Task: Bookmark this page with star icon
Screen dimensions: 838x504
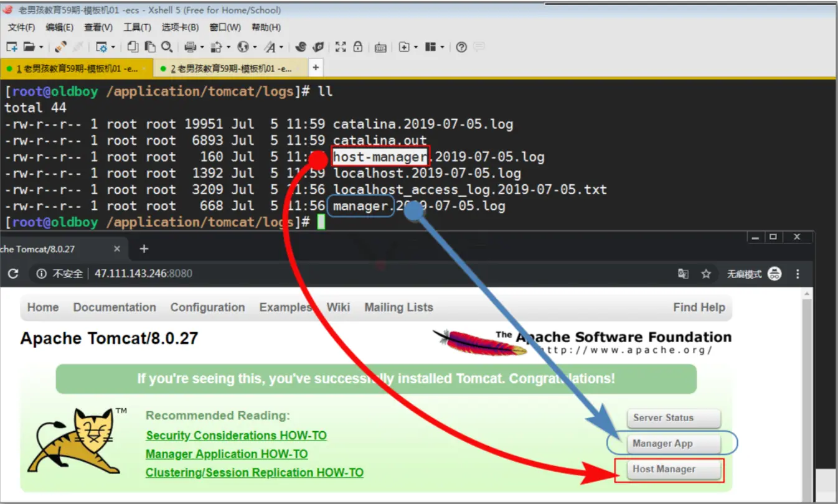Action: [x=706, y=274]
